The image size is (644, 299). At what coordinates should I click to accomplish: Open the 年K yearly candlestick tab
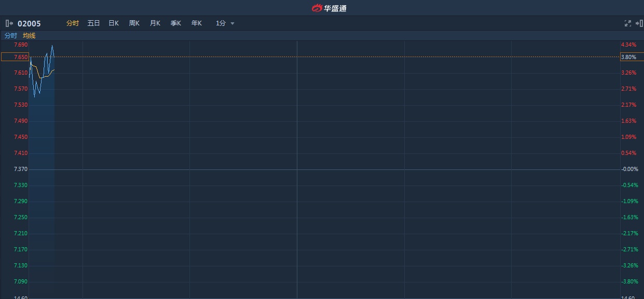pos(197,23)
